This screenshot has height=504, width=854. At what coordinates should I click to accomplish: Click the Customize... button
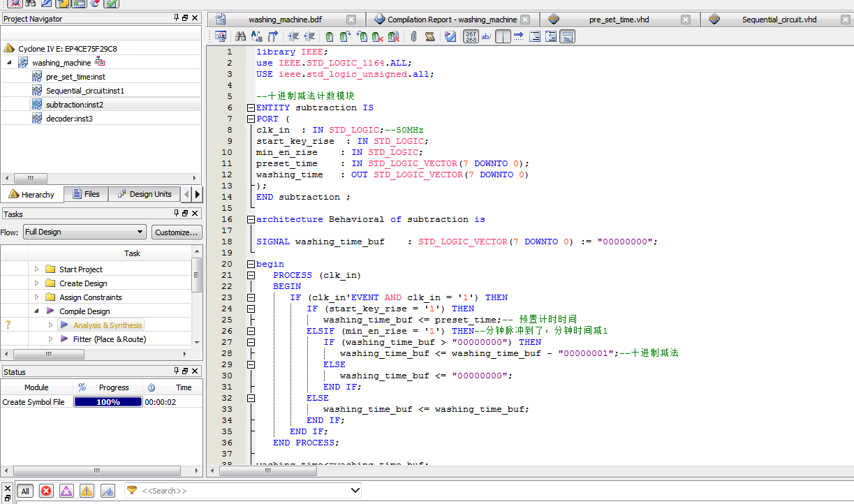177,232
